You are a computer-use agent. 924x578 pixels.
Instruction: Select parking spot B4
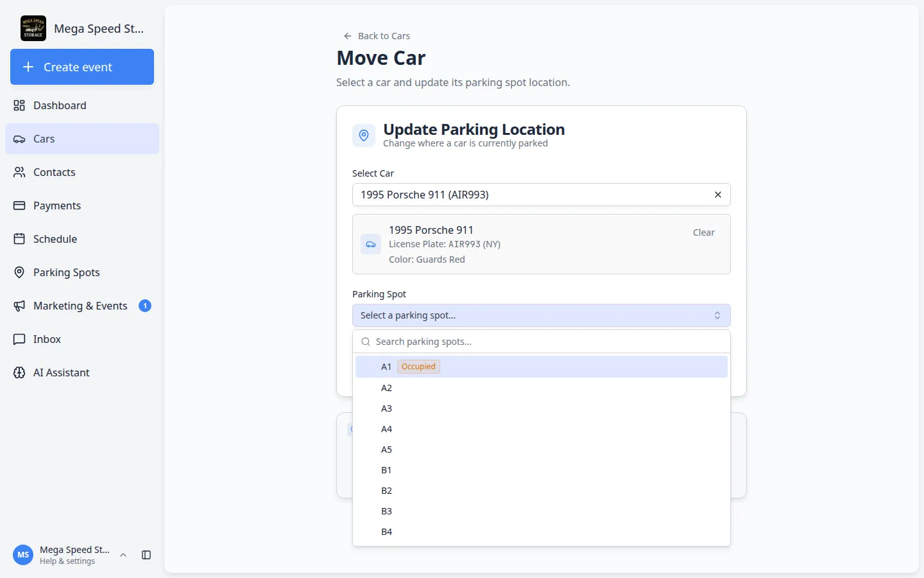542,532
